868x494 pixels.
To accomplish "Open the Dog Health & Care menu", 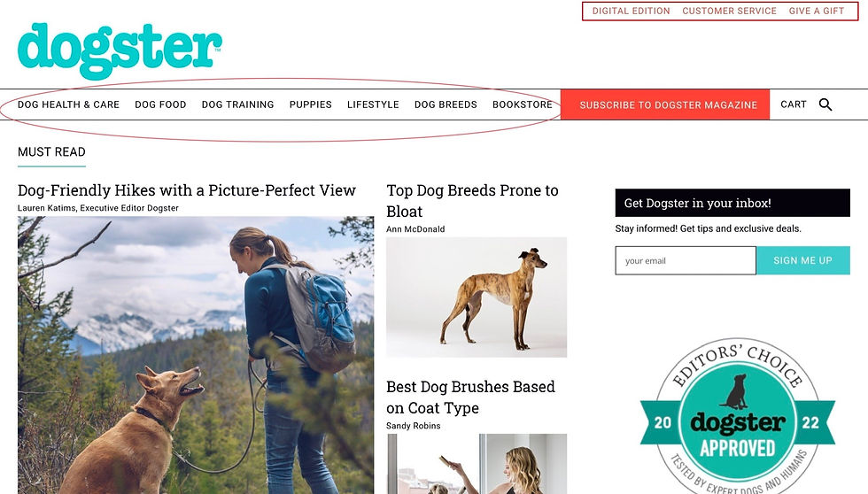I will point(69,104).
